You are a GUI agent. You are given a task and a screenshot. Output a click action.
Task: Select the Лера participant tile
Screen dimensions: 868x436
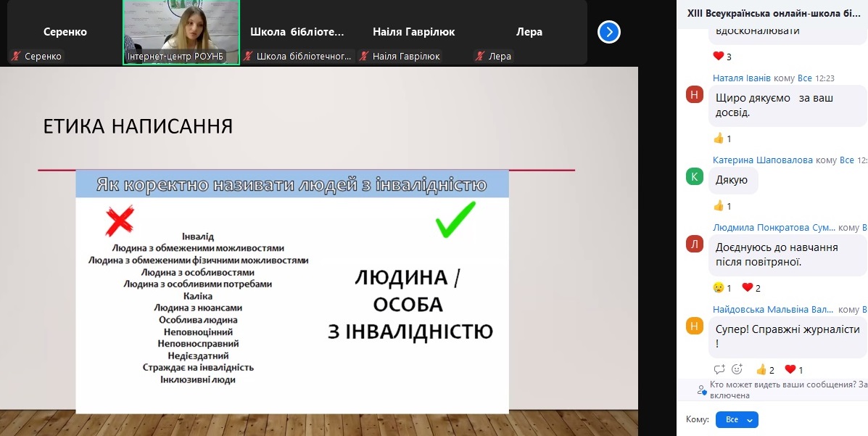pos(529,32)
